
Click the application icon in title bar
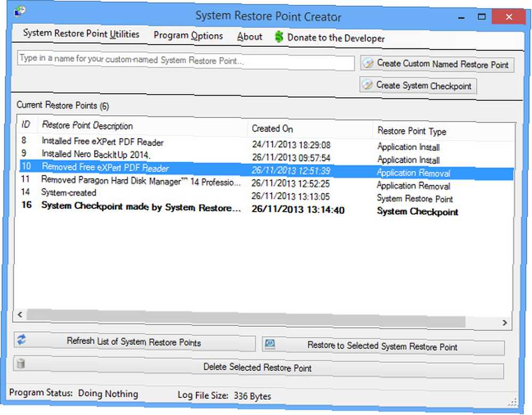pos(20,11)
